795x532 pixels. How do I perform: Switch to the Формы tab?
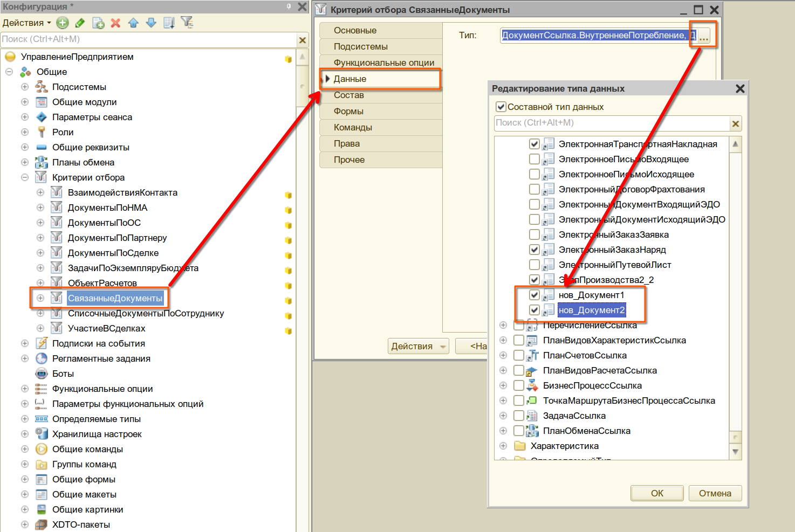381,111
